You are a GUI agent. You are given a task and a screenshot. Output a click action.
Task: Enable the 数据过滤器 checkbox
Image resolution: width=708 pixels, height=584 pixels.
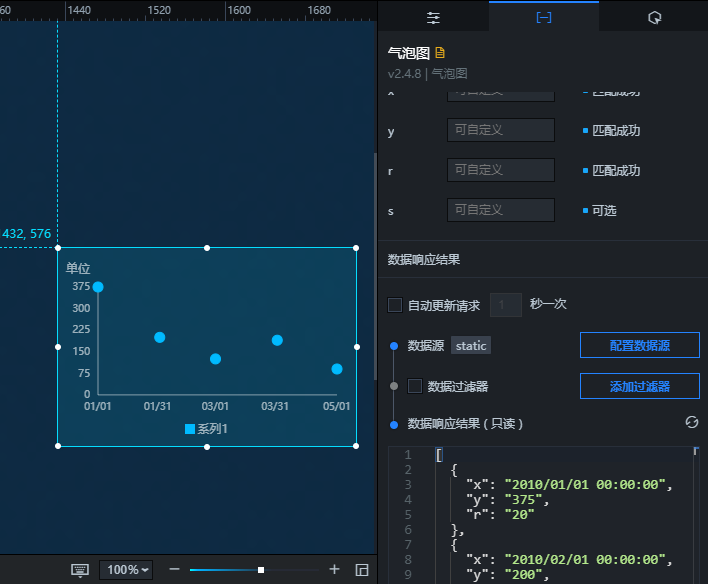tap(415, 386)
